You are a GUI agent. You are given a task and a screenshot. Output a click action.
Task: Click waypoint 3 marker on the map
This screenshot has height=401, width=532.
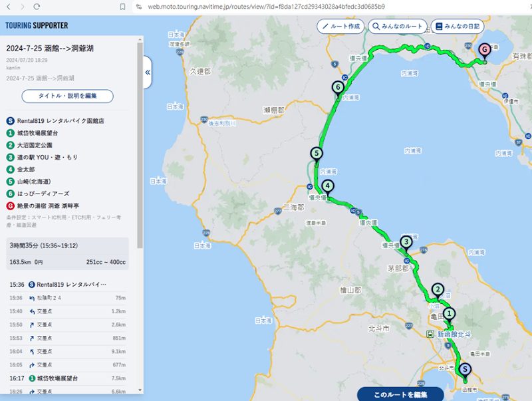coord(406,242)
